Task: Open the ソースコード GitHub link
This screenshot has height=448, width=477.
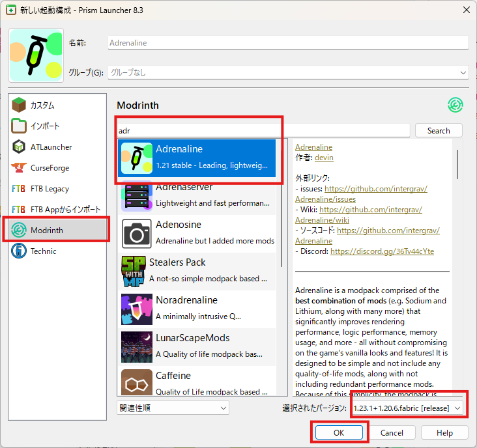Action: [388, 231]
